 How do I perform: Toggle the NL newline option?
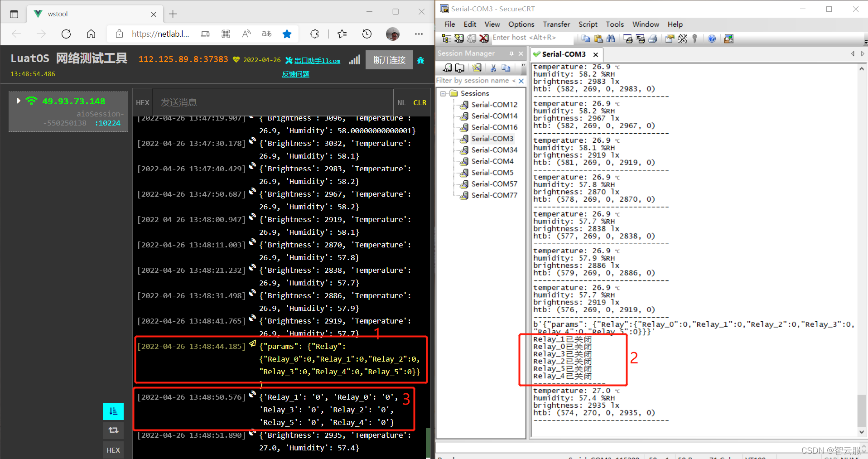[401, 103]
